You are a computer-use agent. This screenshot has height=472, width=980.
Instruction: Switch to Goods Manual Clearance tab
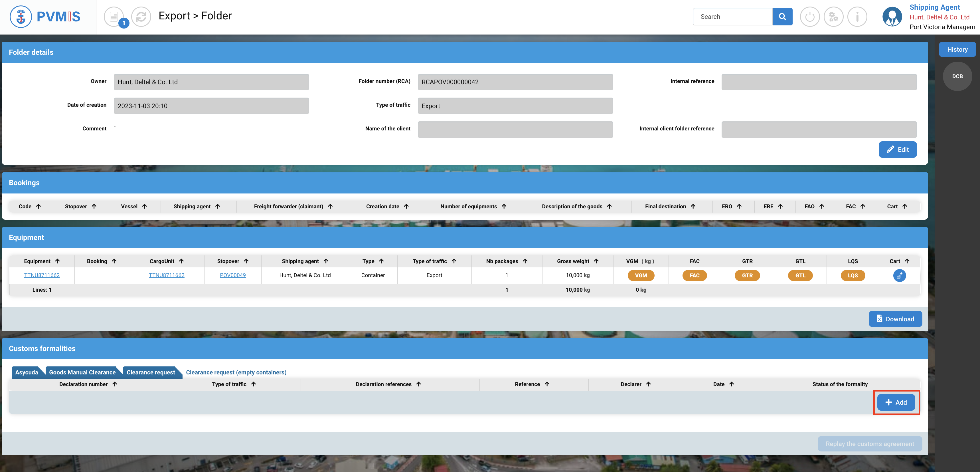[x=82, y=372]
